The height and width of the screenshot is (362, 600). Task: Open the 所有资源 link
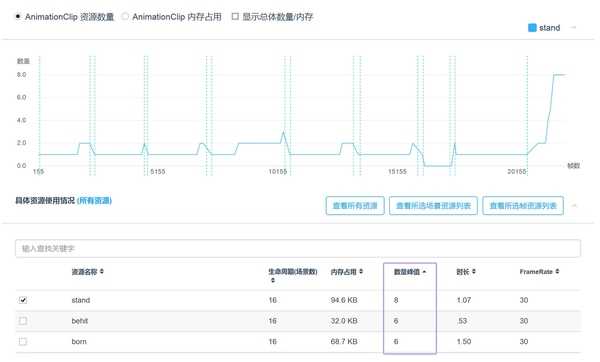click(94, 201)
